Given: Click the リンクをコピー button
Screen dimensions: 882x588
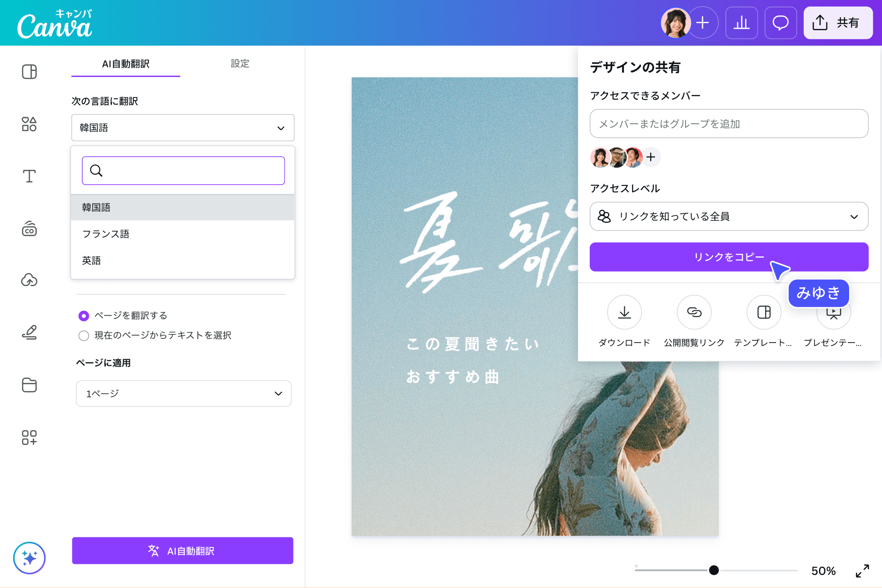Looking at the screenshot, I should tap(729, 257).
